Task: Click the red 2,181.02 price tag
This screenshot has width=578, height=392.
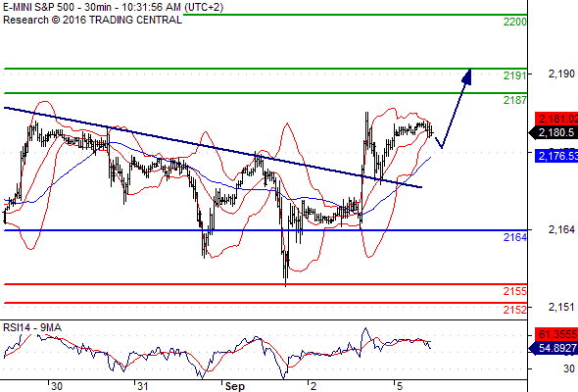Action: click(556, 119)
